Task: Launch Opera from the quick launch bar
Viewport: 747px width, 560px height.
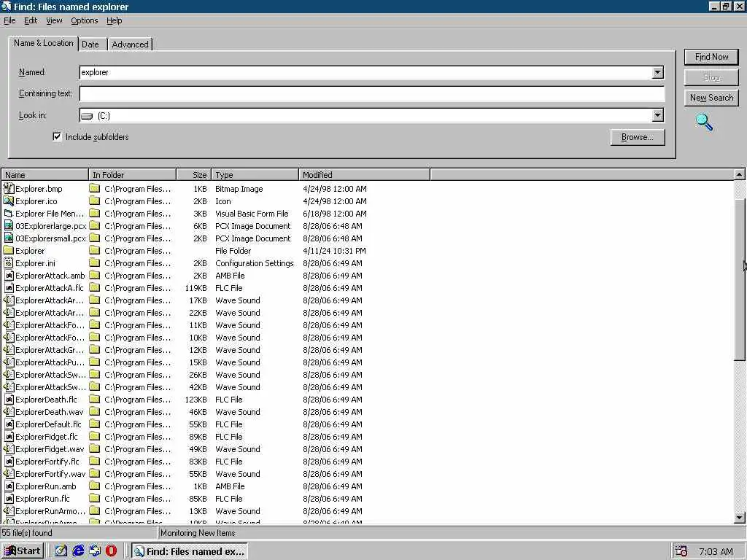Action: pos(112,551)
